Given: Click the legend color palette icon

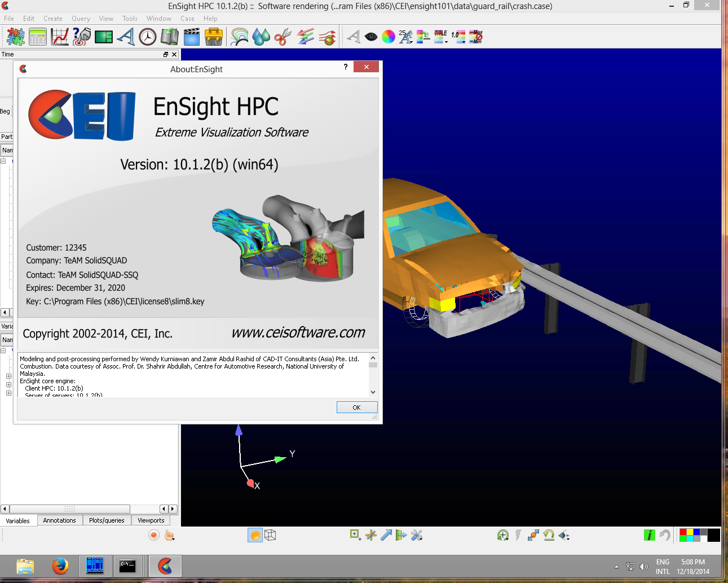Looking at the screenshot, I should coord(423,37).
